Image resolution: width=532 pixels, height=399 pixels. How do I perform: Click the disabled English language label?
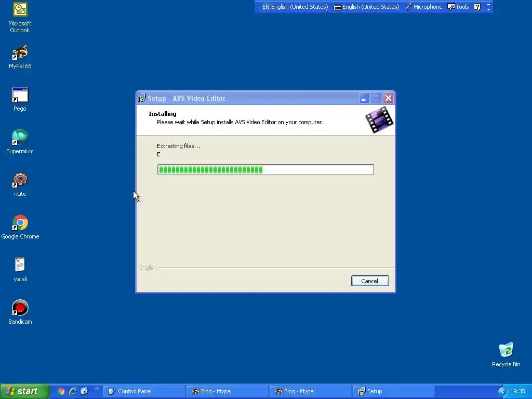148,268
